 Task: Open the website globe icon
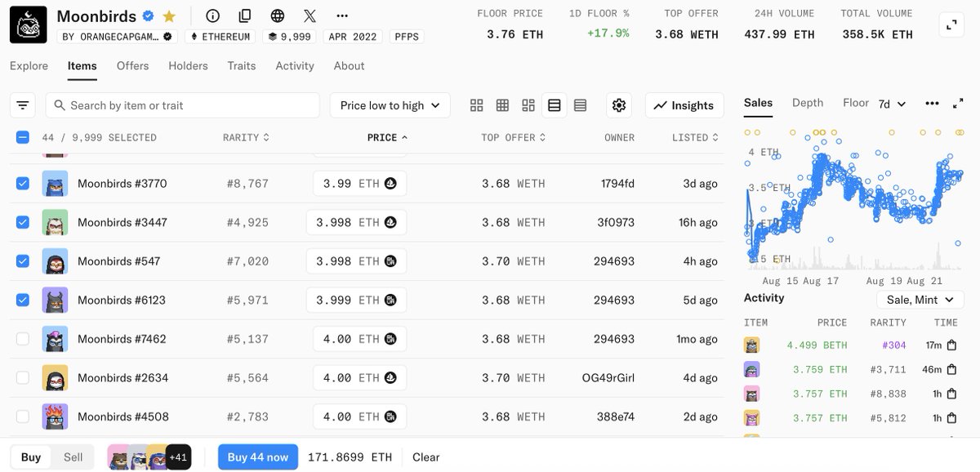click(278, 16)
